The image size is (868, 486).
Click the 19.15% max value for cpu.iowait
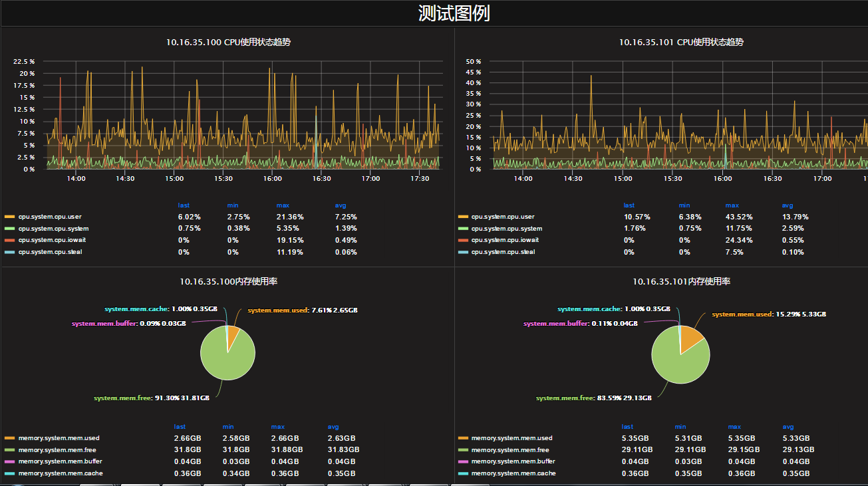point(289,240)
